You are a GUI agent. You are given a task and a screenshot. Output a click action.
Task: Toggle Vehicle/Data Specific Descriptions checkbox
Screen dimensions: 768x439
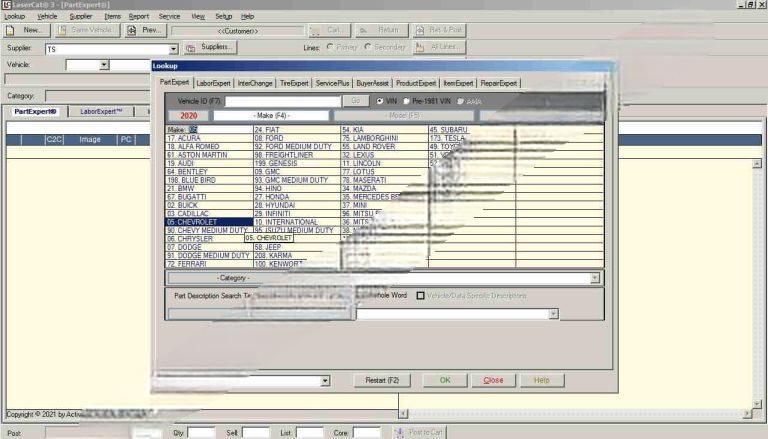tap(420, 295)
